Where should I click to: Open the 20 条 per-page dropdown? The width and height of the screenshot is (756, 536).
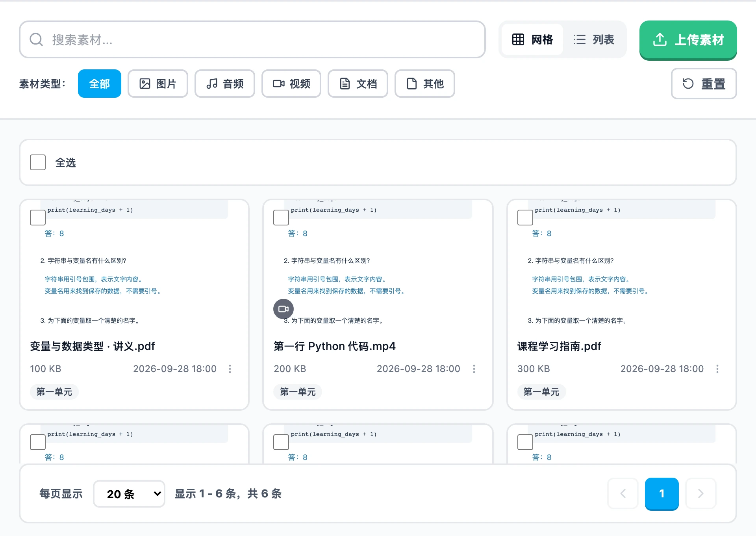click(129, 493)
